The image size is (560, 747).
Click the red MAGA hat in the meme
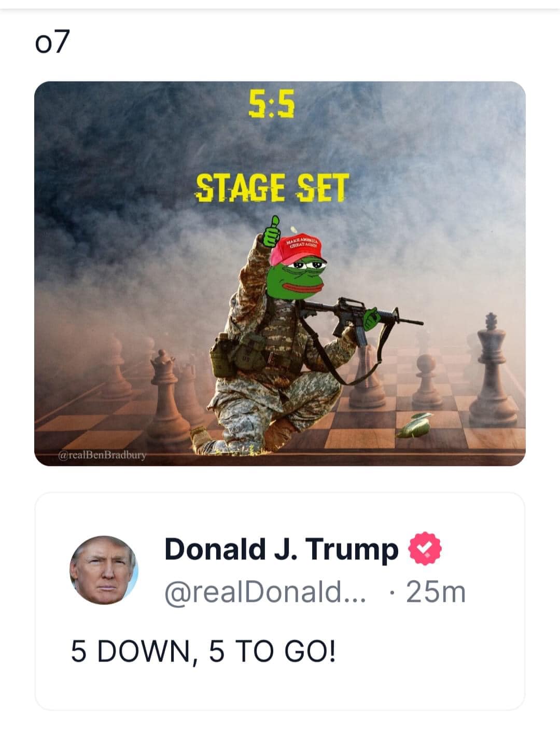[x=297, y=250]
